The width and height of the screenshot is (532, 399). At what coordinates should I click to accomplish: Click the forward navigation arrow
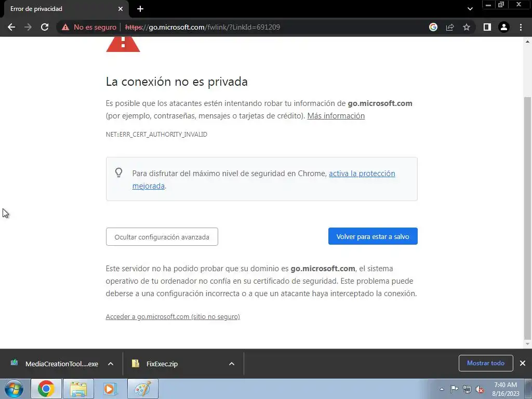tap(28, 27)
